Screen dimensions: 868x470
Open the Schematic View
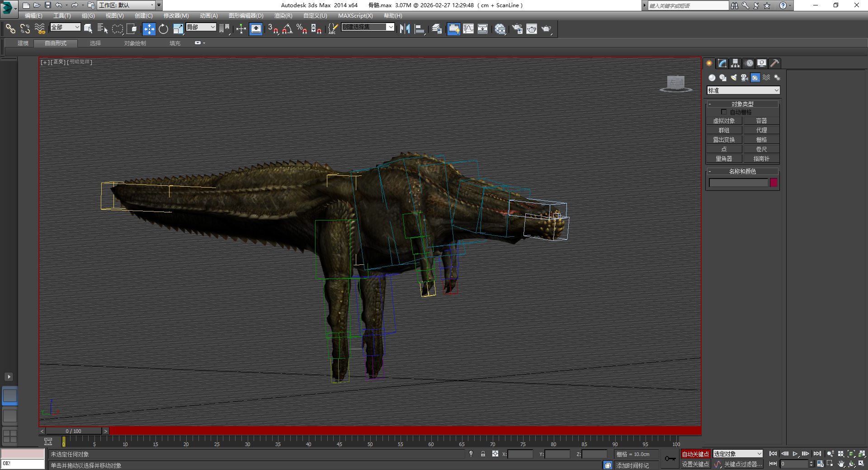point(483,29)
